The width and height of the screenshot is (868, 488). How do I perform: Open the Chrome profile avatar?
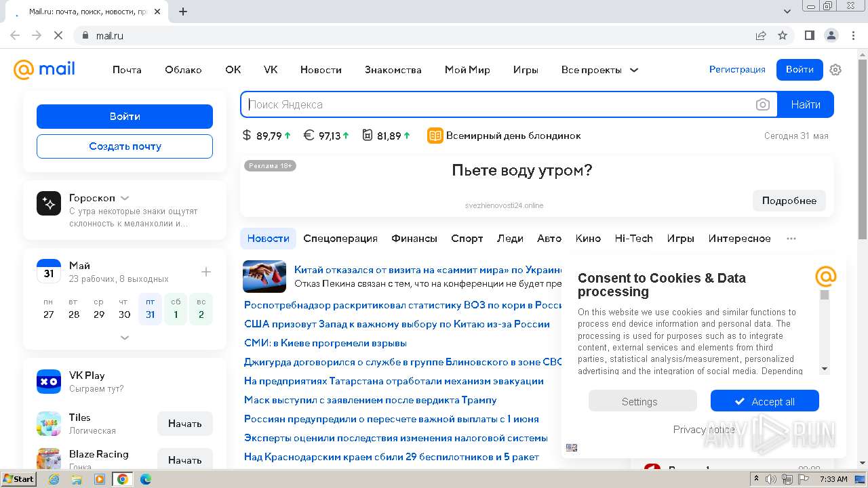click(831, 35)
